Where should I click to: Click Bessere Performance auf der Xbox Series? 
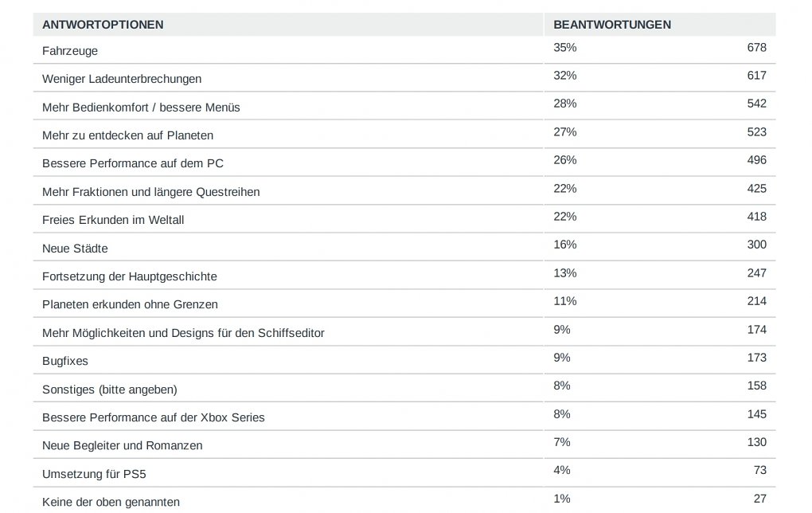click(x=154, y=417)
